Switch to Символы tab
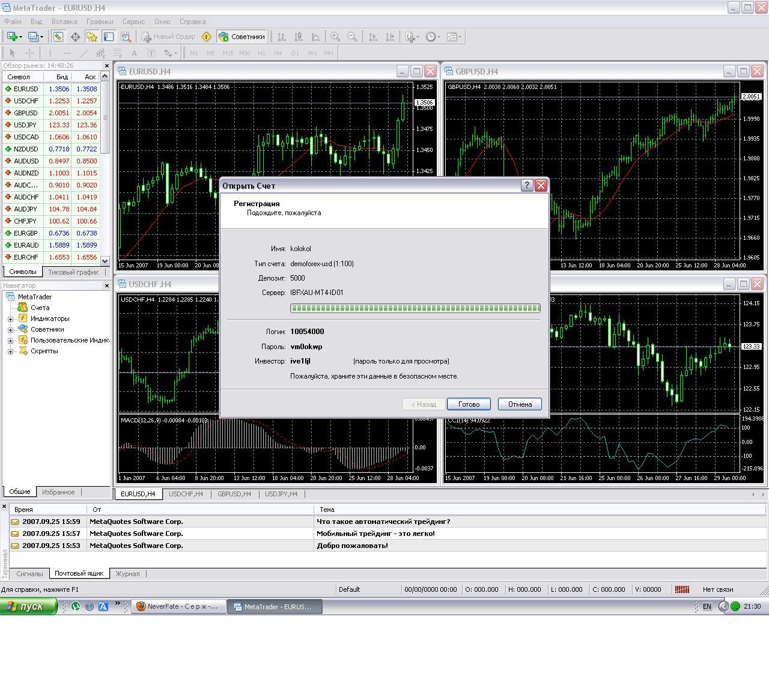The width and height of the screenshot is (769, 700). tap(23, 272)
